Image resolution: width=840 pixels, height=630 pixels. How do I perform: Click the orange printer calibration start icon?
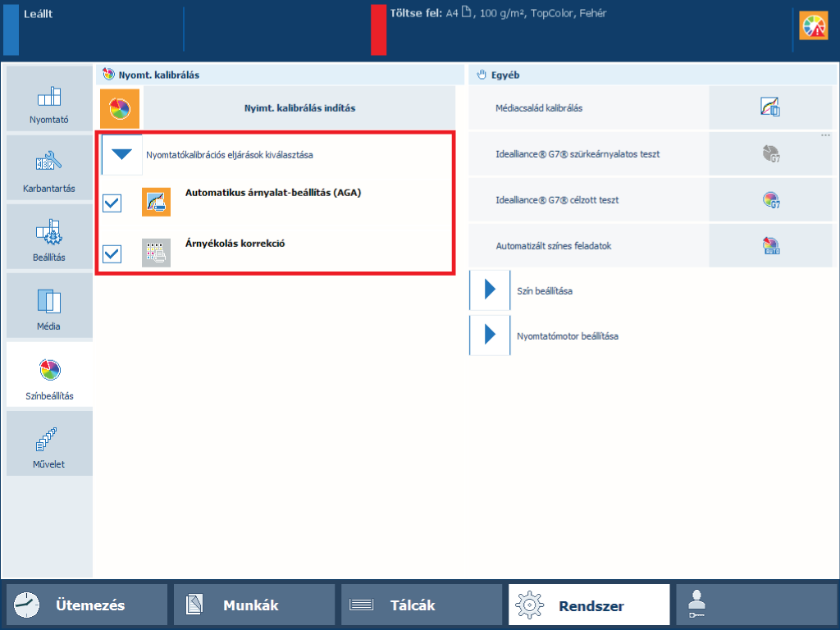coord(120,109)
